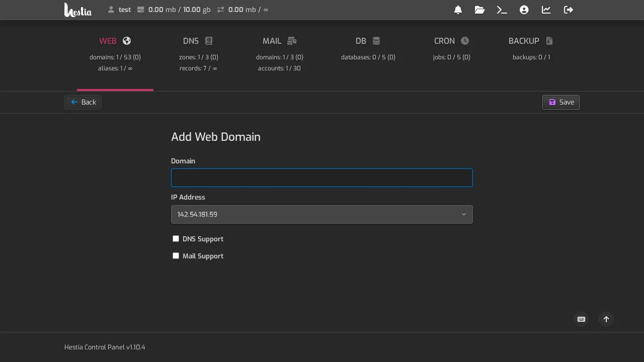Click the disk usage icon
Screen dimensions: 644x362
tap(141, 10)
